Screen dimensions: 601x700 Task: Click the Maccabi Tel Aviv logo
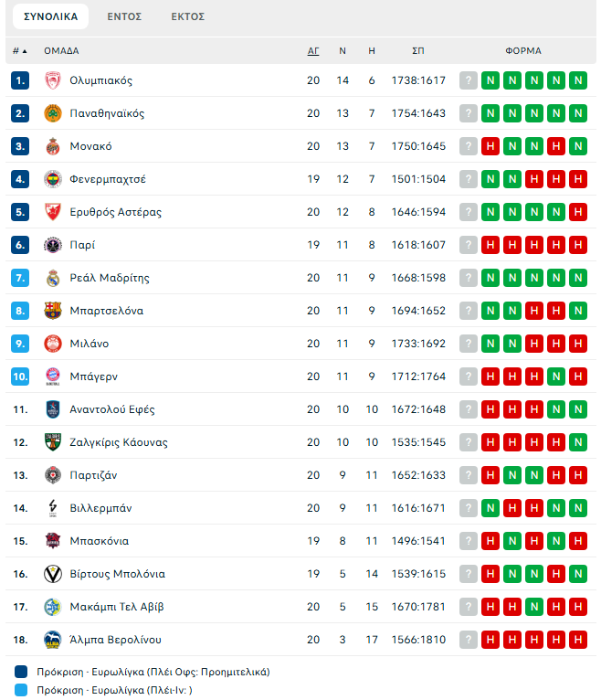click(52, 607)
